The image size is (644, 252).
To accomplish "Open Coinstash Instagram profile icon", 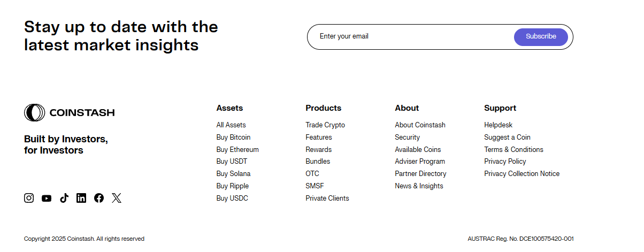I will (29, 198).
